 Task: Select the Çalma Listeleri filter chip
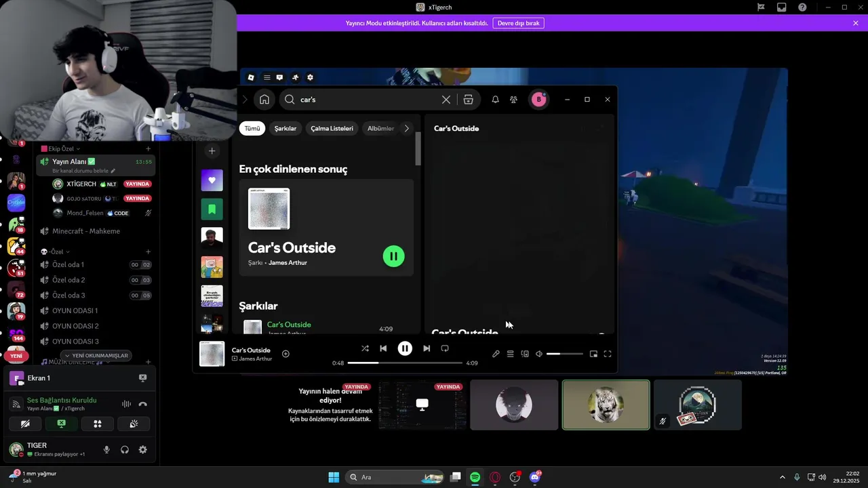(x=332, y=128)
